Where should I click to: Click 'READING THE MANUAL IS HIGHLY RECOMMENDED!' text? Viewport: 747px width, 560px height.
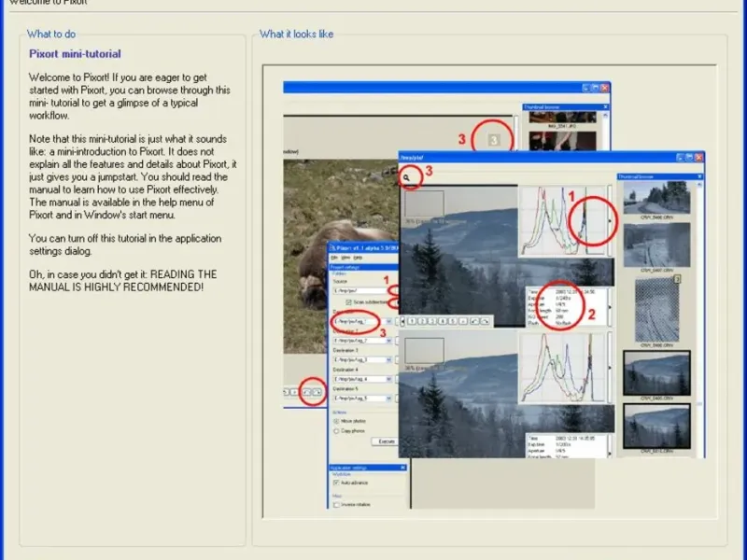123,281
